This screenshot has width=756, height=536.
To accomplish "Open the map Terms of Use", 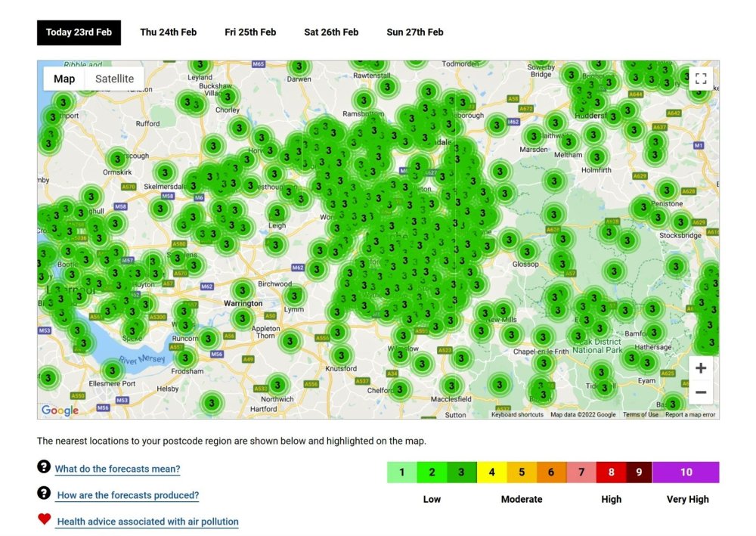I will click(x=640, y=414).
